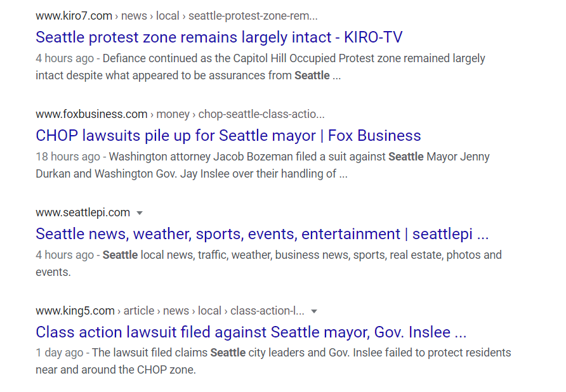Expand the dropdown arrow next to king5.com URL
The image size is (566, 392).
pyautogui.click(x=314, y=311)
